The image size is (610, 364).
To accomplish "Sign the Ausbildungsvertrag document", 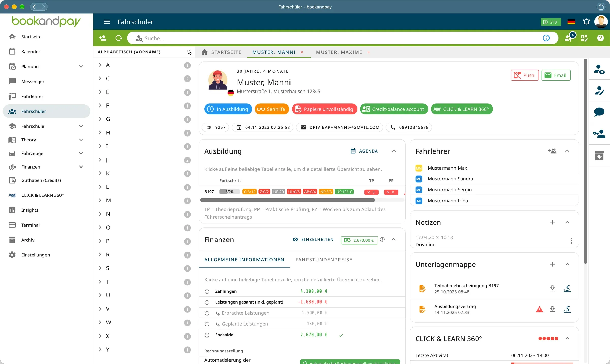I will coord(567,309).
